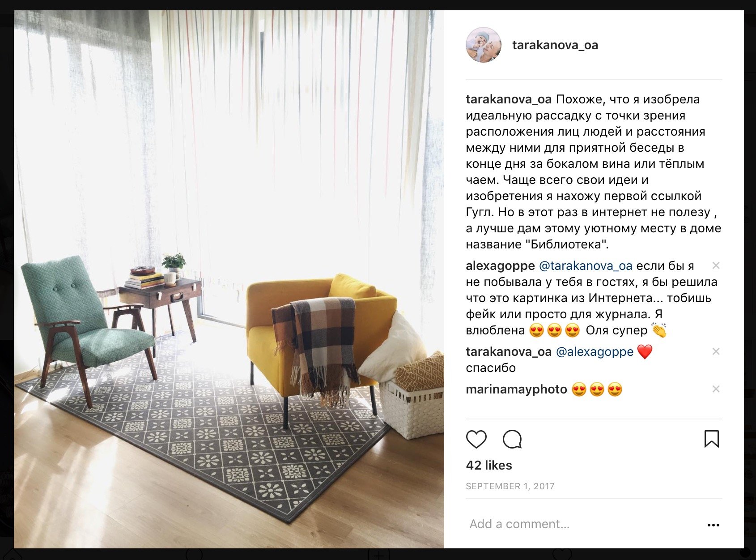
Task: View who liked via 42 likes
Action: 489,466
